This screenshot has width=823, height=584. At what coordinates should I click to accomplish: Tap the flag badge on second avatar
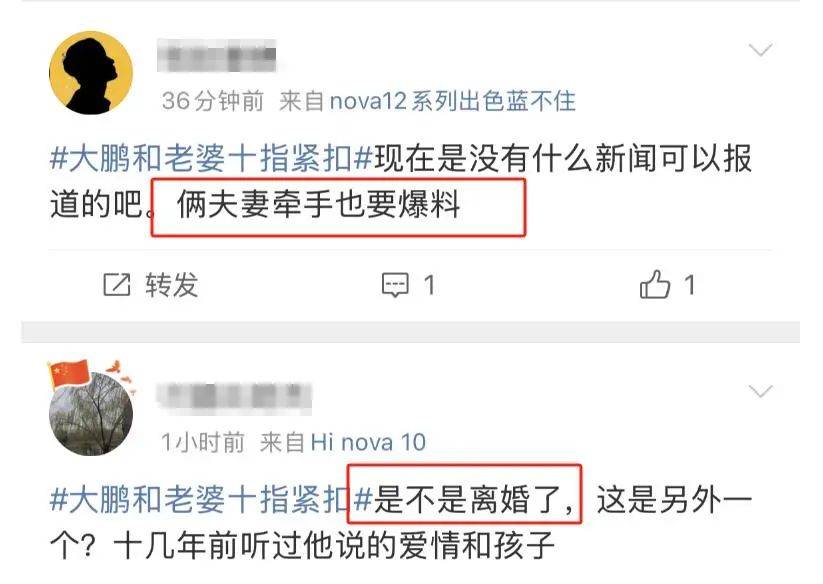[x=69, y=374]
